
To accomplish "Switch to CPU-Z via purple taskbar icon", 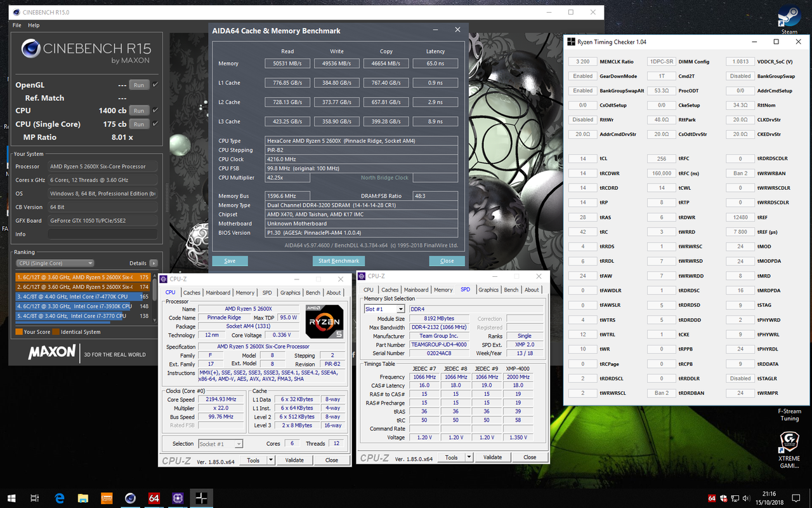I will (177, 498).
